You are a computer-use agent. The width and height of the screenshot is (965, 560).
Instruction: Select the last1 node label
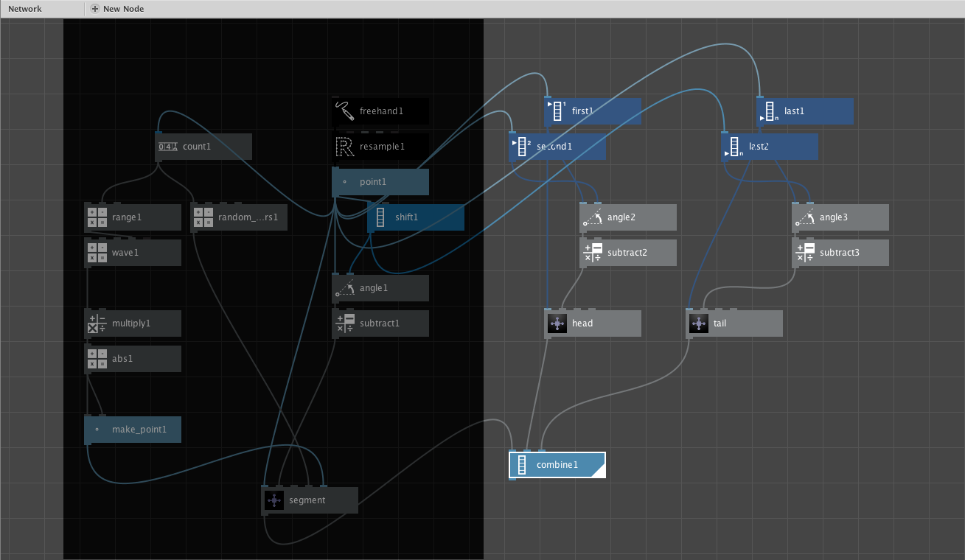click(x=795, y=111)
